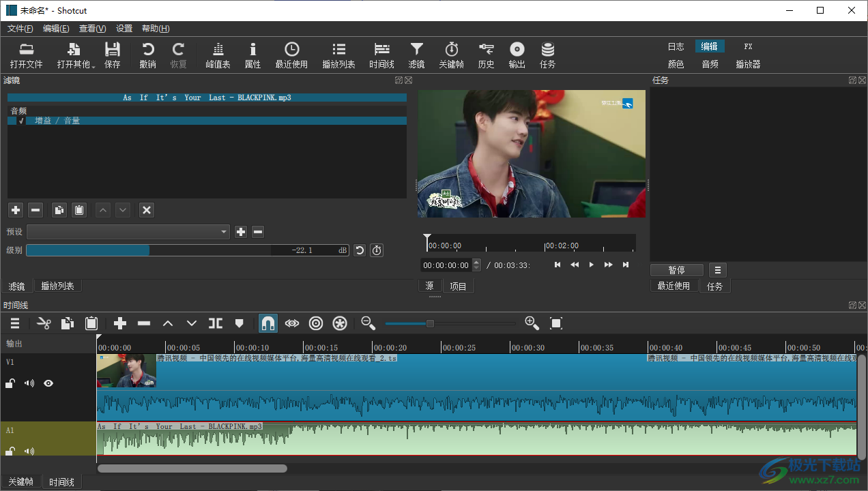Toggle keyframes for gain level
Viewport: 868px width, 491px height.
tap(377, 250)
